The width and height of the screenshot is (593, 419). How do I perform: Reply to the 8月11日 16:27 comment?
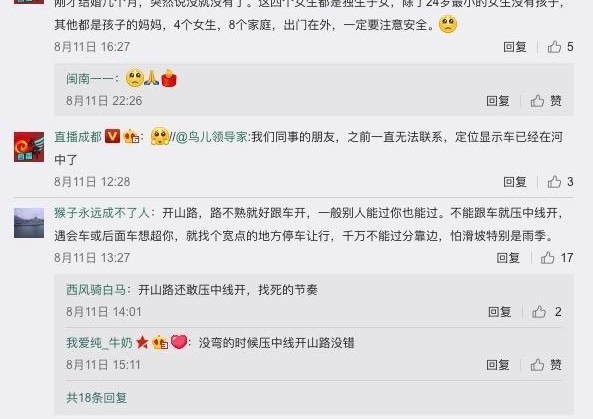[x=515, y=47]
